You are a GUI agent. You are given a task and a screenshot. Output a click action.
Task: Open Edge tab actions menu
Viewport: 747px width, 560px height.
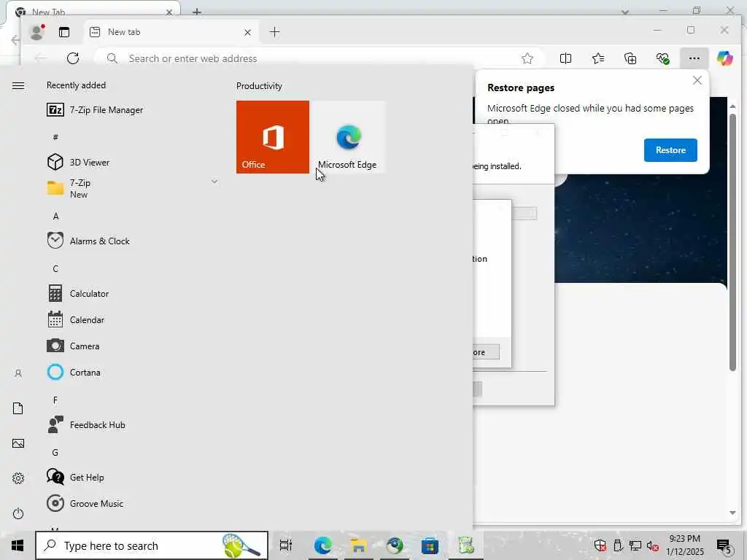point(64,32)
